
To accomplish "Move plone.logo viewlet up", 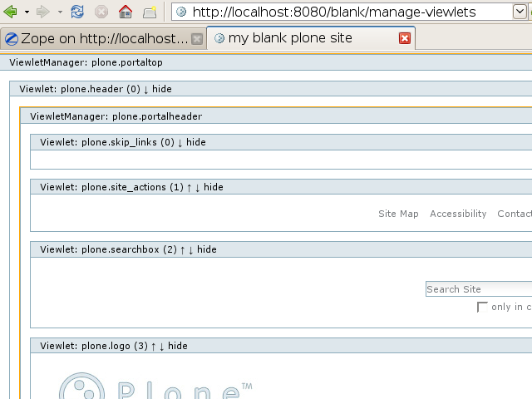I will point(153,347).
